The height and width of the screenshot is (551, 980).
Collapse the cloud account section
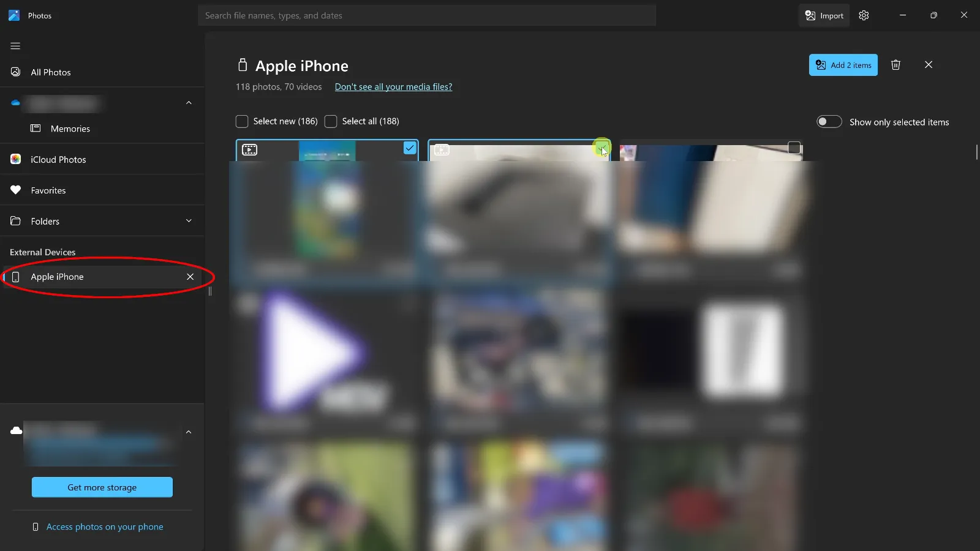tap(189, 102)
